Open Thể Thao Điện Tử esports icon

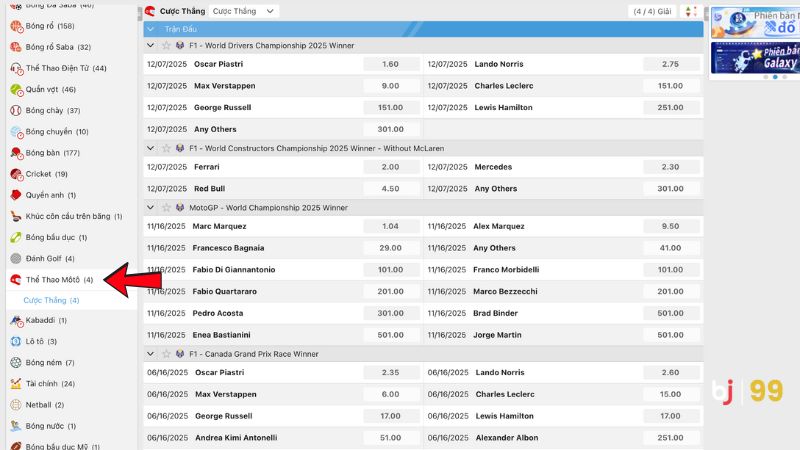point(16,68)
